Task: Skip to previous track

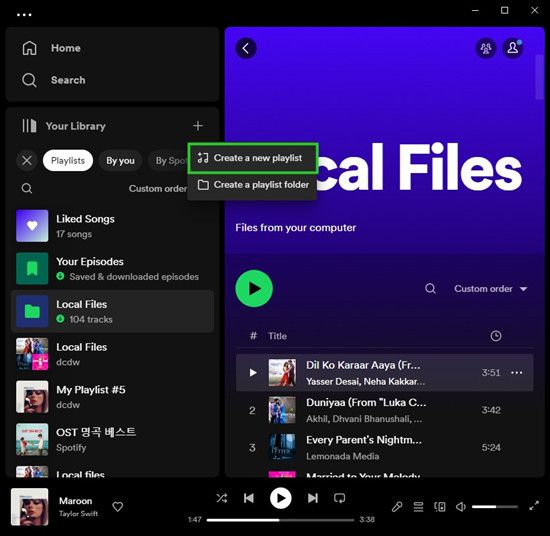Action: (249, 498)
